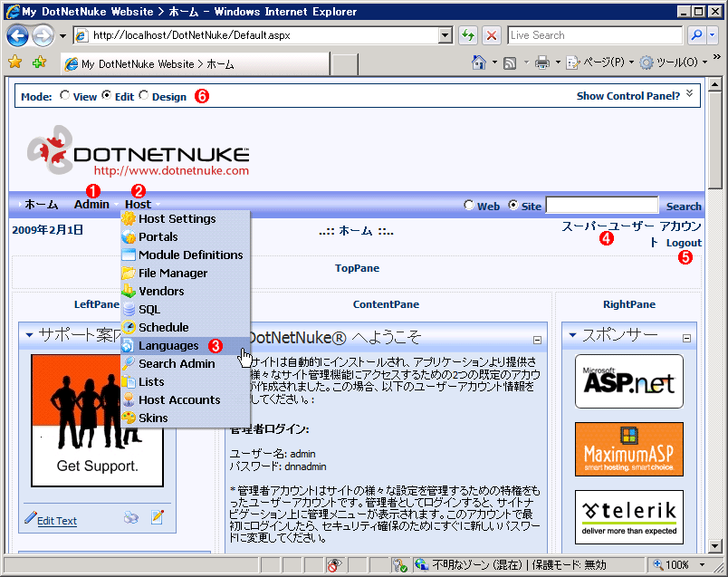The image size is (728, 577).
Task: Click the ホーム navigation menu item
Action: pos(42,205)
